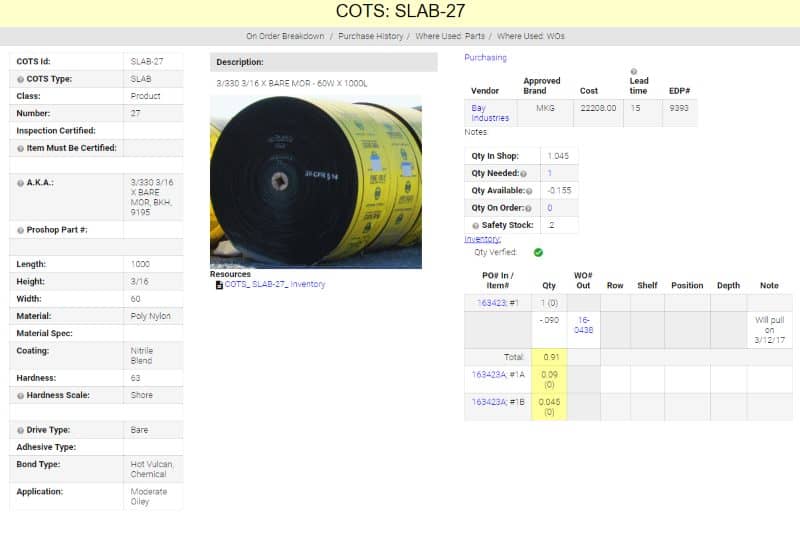Viewport: 800px width, 541px height.
Task: Click the Qty On Order value 0
Action: coord(549,208)
